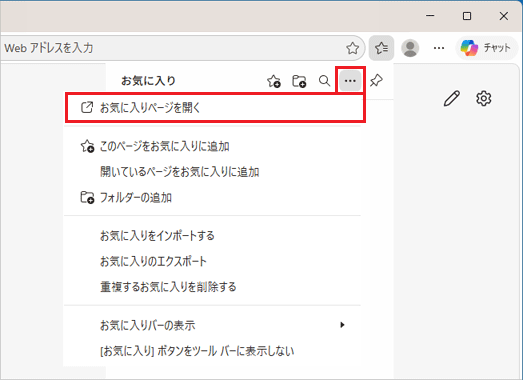523x380 pixels.
Task: Open the Copilot チャット button
Action: point(486,48)
